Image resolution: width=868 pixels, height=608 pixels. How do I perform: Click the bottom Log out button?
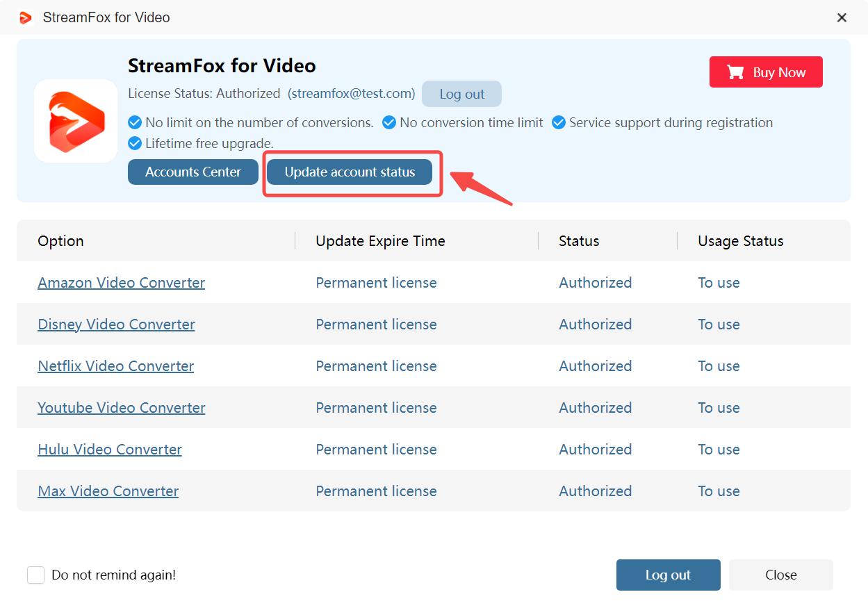tap(668, 575)
